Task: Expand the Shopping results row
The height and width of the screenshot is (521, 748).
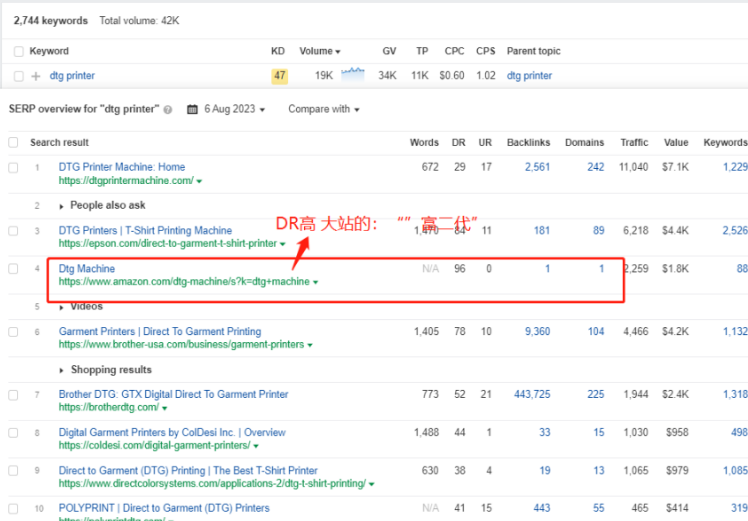Action: [x=63, y=370]
